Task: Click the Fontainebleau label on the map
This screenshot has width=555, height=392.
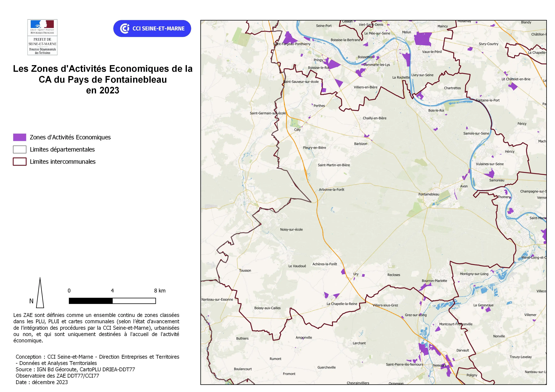Action: pyautogui.click(x=429, y=194)
